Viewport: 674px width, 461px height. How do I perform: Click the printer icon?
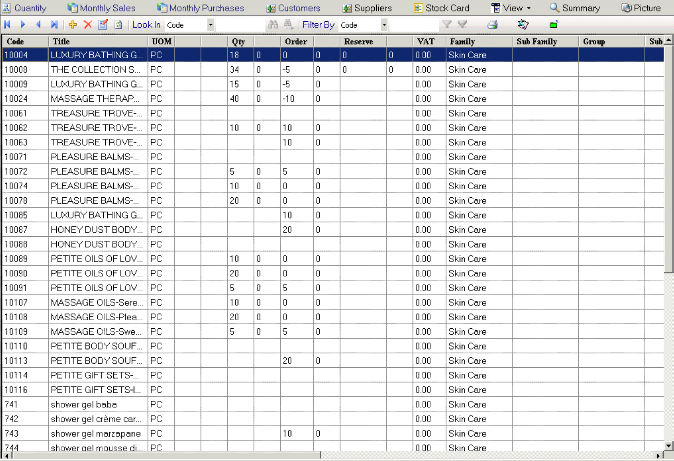click(x=492, y=23)
